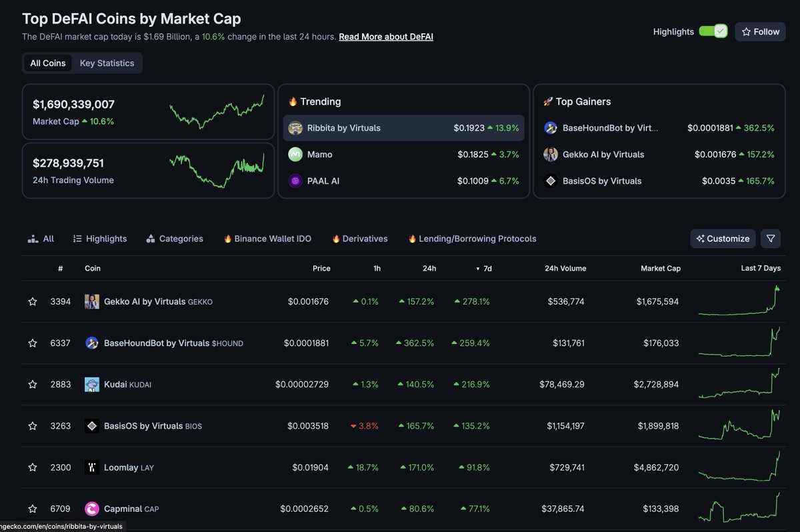Open Mamo from the Trending list
This screenshot has height=532, width=800.
(x=404, y=155)
